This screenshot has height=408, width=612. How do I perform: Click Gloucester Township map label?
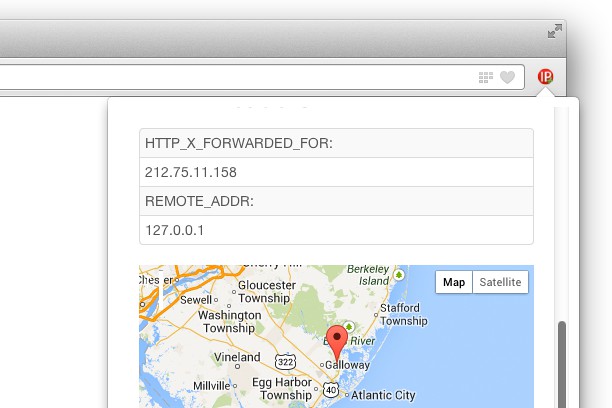coord(265,292)
